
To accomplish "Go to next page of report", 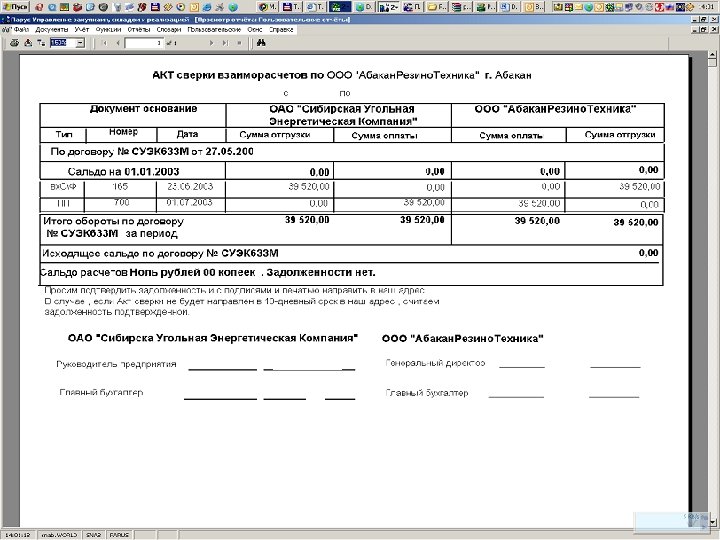I will (x=212, y=43).
